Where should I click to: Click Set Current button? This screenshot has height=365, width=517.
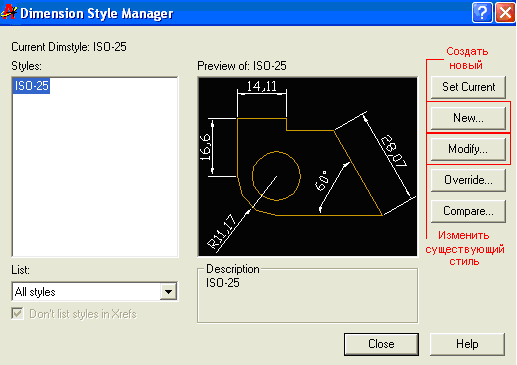click(468, 87)
